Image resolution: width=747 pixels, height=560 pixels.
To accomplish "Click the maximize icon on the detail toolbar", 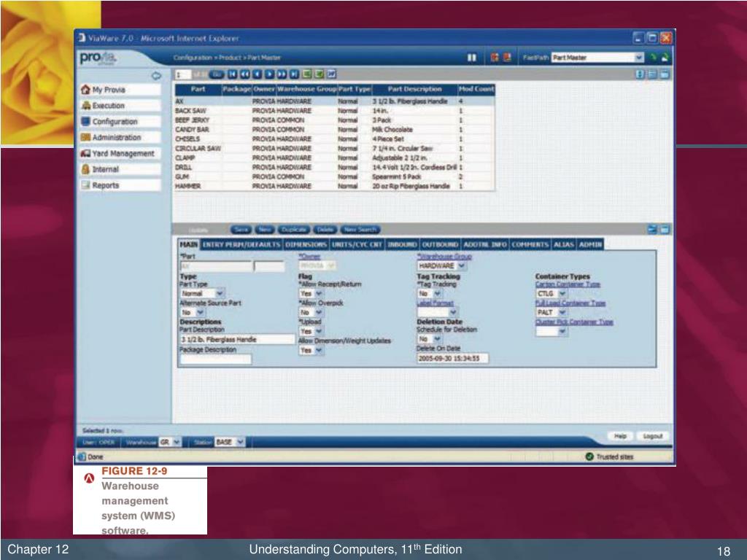I will [665, 230].
